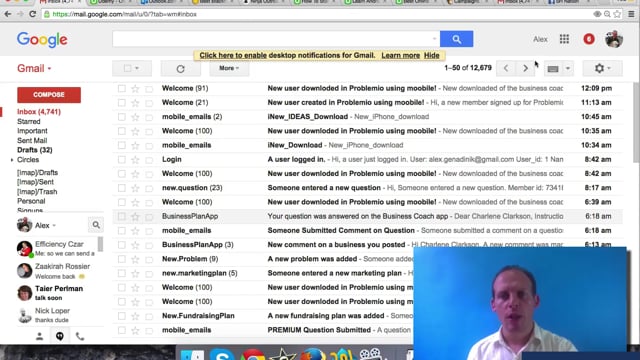This screenshot has height=360, width=640.
Task: Star the Login email
Action: coord(135,160)
